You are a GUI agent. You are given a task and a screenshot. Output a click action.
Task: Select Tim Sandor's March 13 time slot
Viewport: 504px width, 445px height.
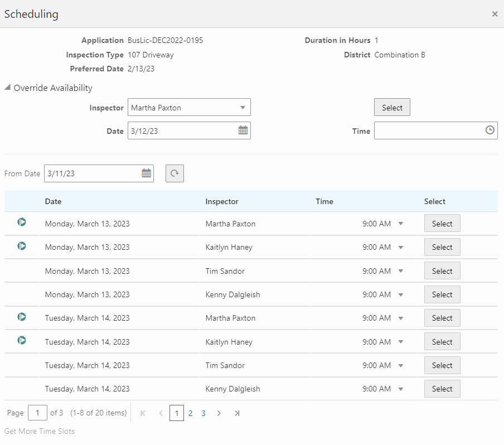click(x=442, y=270)
